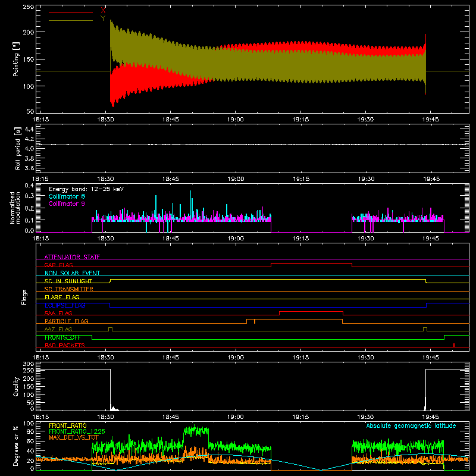
Task: Select the AAZ_FLAG label
Action: (x=58, y=329)
